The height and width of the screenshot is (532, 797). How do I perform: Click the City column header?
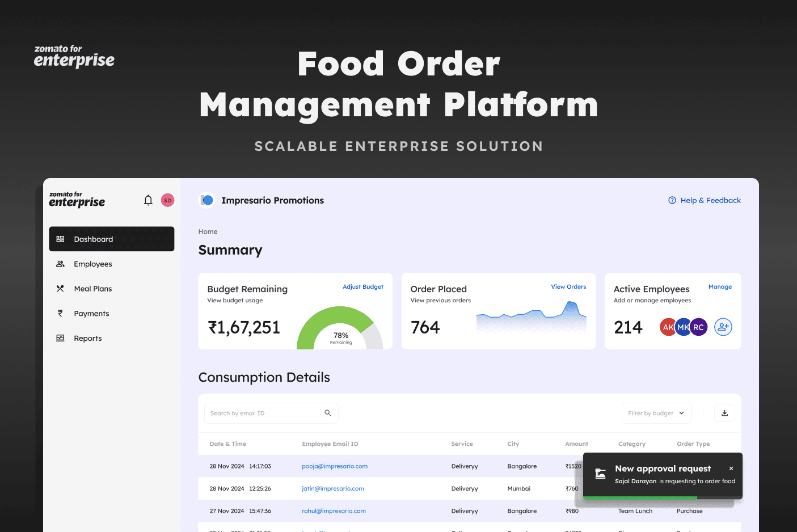click(x=513, y=444)
